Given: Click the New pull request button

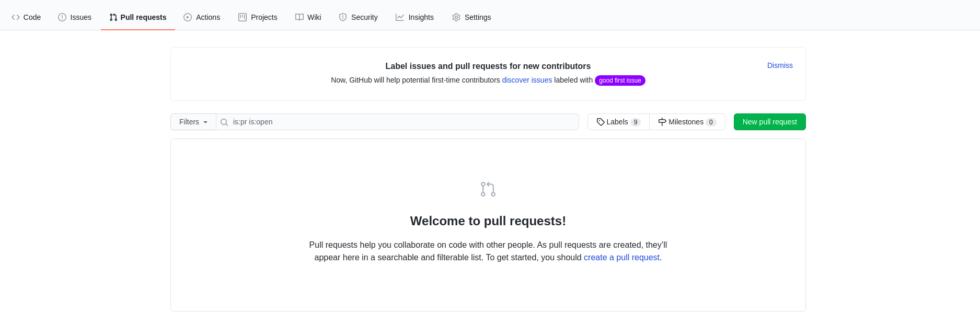Looking at the screenshot, I should tap(770, 122).
